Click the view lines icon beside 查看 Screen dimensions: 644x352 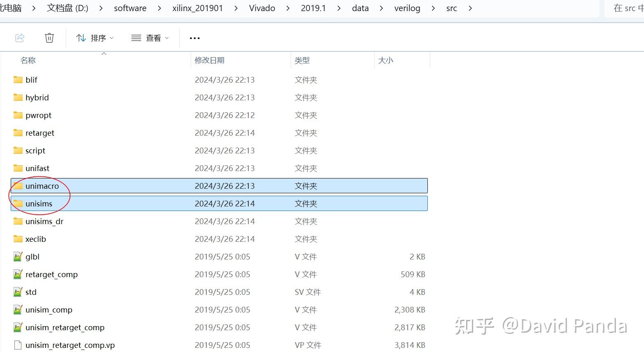[135, 37]
